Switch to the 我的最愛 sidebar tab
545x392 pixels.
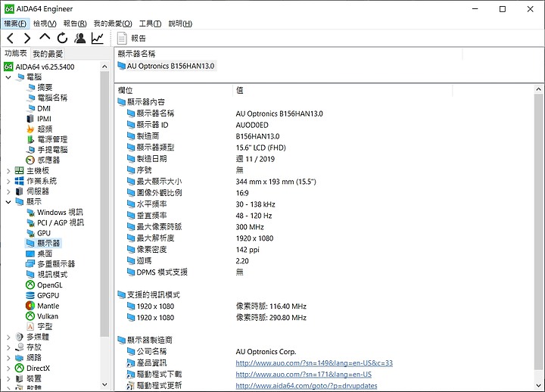(48, 54)
